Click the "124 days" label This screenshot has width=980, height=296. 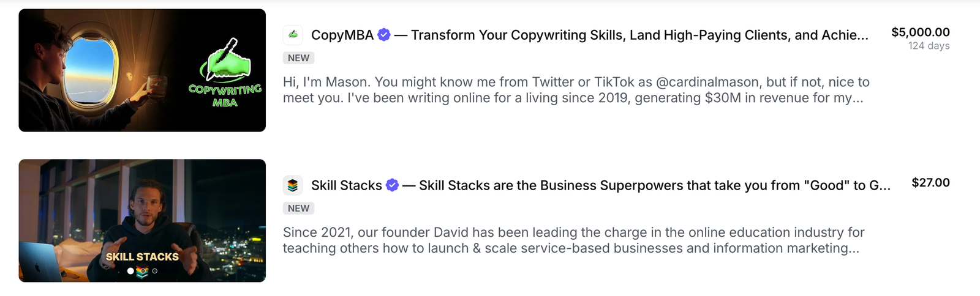click(929, 46)
